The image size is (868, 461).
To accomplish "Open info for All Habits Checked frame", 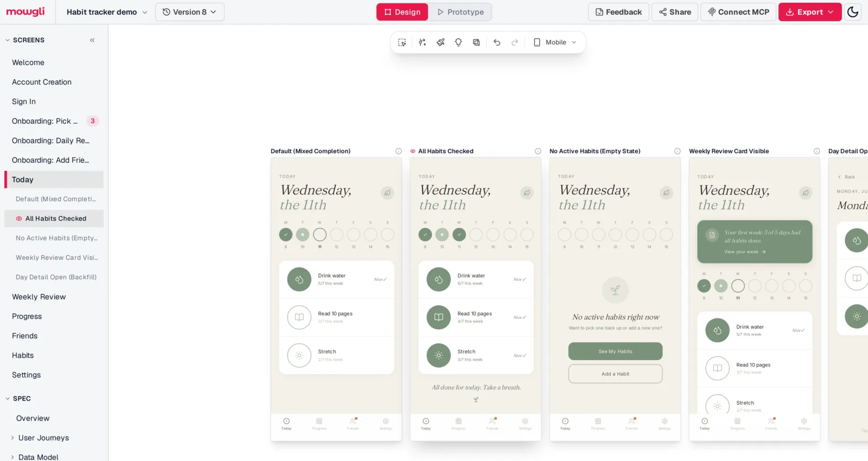I will [538, 151].
